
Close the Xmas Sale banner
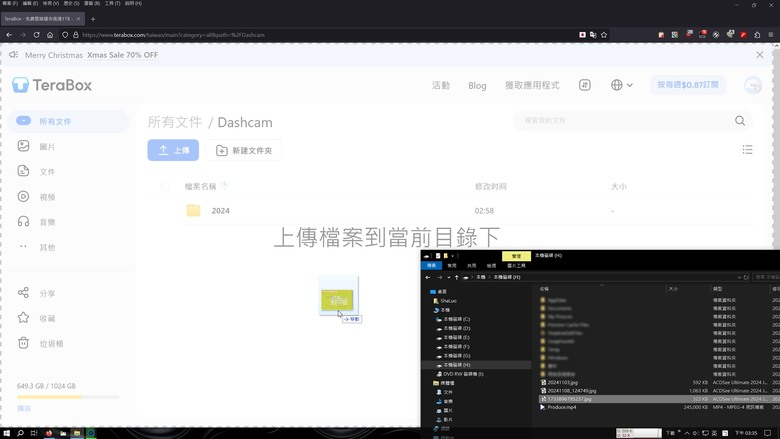pyautogui.click(x=760, y=55)
